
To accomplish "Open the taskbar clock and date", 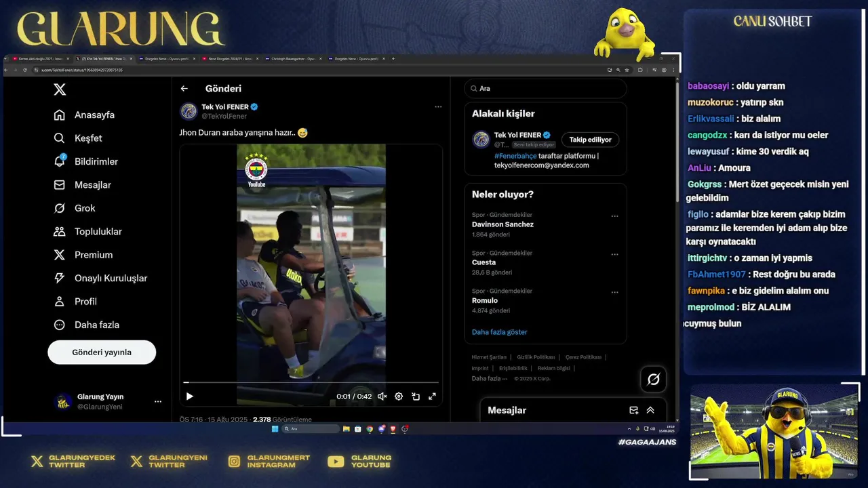I will pyautogui.click(x=667, y=429).
